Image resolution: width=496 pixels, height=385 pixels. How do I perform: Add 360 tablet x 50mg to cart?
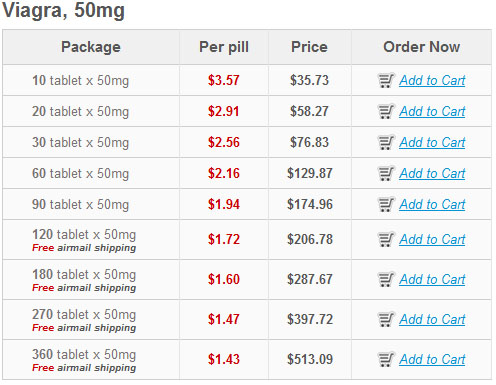(x=432, y=359)
